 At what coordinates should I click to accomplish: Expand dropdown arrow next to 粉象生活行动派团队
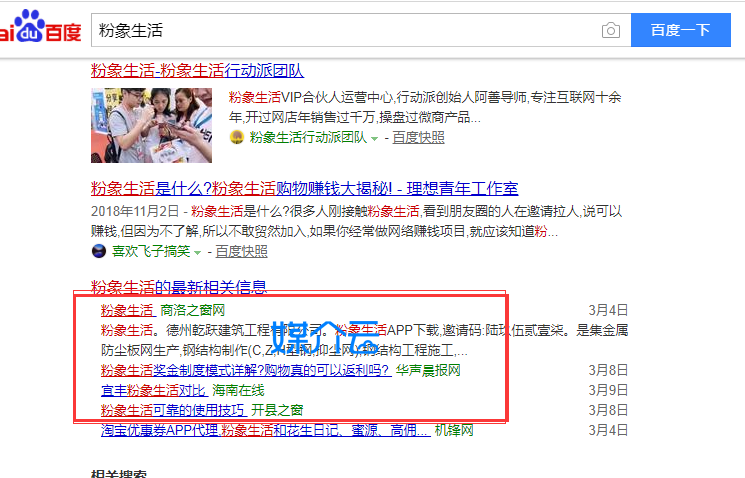(x=375, y=139)
